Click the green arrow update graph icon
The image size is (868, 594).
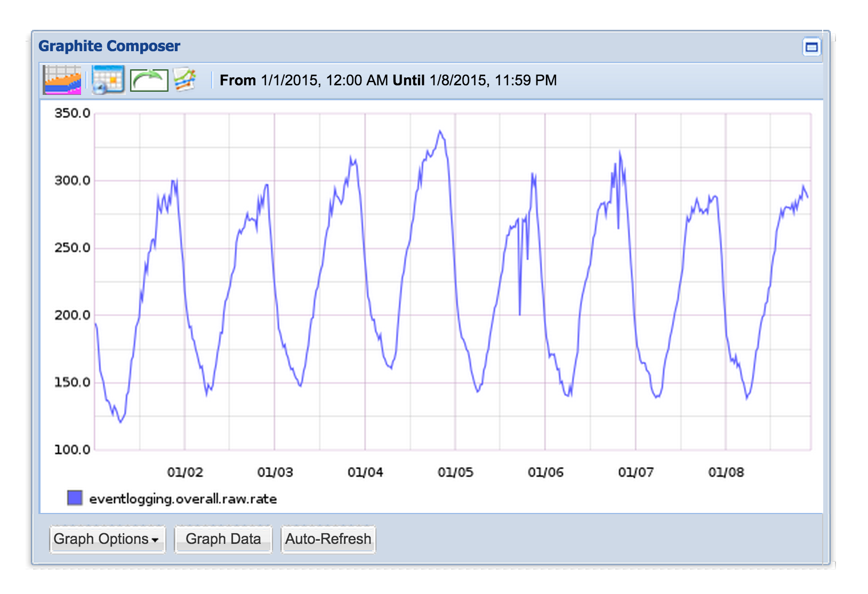(x=149, y=81)
